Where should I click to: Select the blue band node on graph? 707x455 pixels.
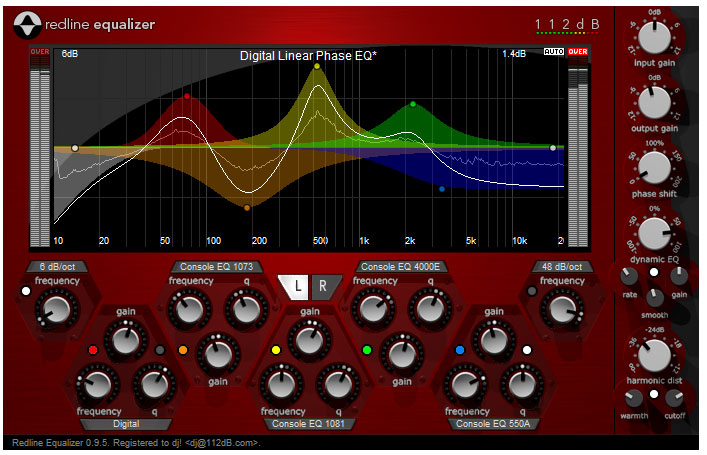(442, 189)
